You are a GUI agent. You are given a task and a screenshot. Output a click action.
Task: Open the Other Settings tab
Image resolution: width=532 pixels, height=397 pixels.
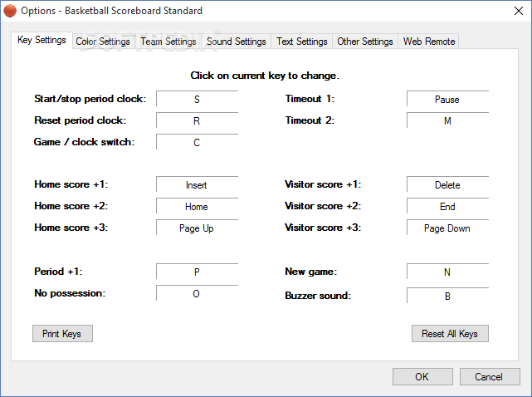tap(365, 42)
